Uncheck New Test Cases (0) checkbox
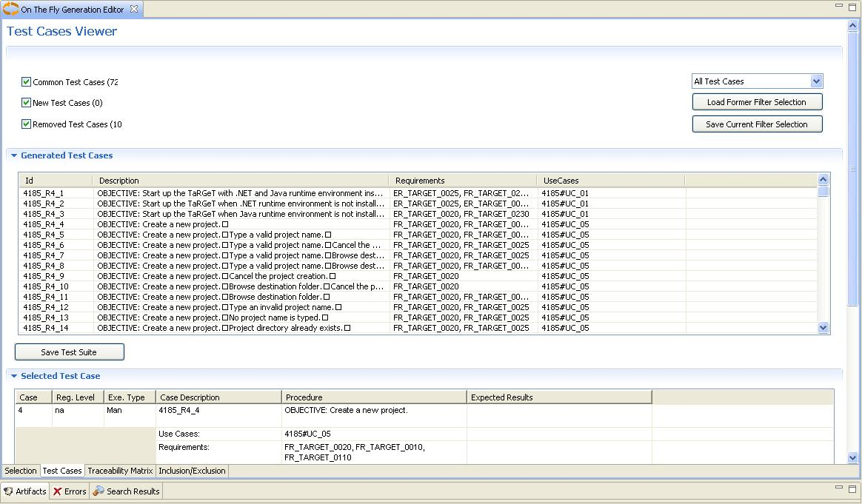The image size is (862, 504). pos(26,103)
